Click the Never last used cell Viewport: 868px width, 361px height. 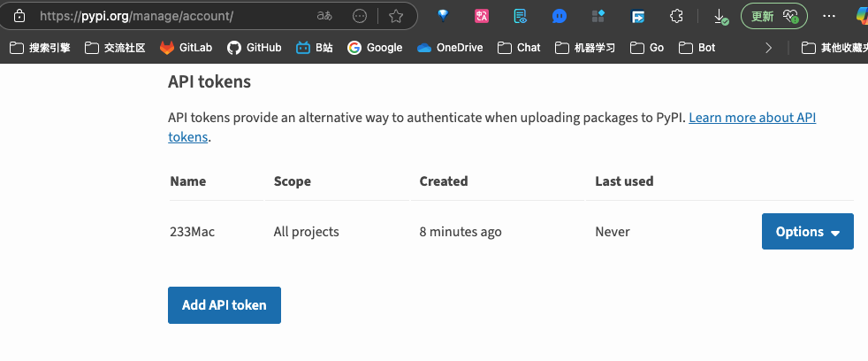613,231
